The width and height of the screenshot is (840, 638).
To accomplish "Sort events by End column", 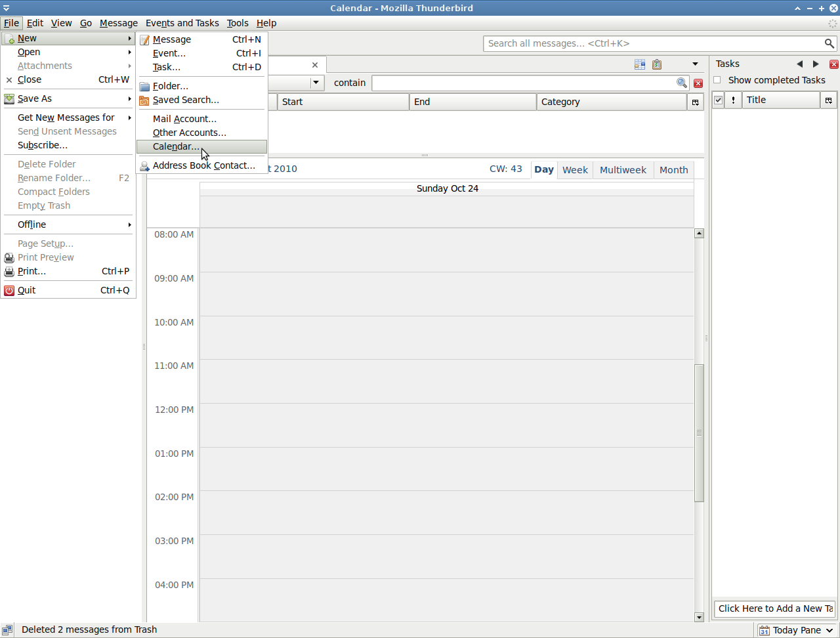I will 473,102.
